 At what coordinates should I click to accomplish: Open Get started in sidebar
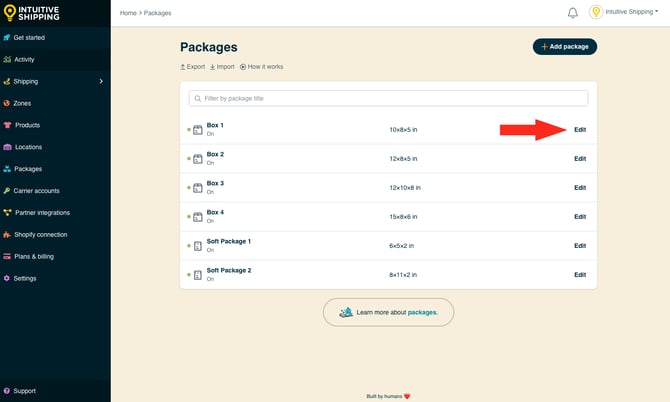pyautogui.click(x=29, y=38)
